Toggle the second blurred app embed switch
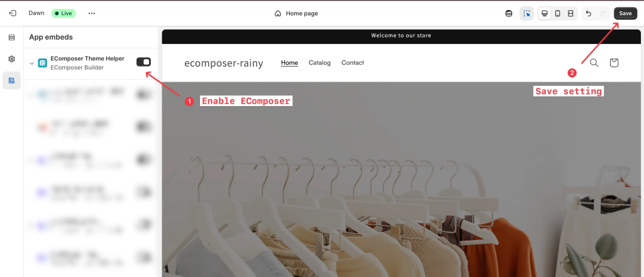 pyautogui.click(x=144, y=126)
